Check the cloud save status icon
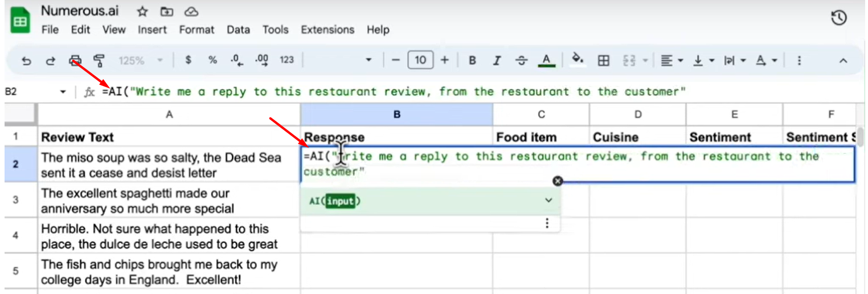The height and width of the screenshot is (294, 868). click(191, 11)
